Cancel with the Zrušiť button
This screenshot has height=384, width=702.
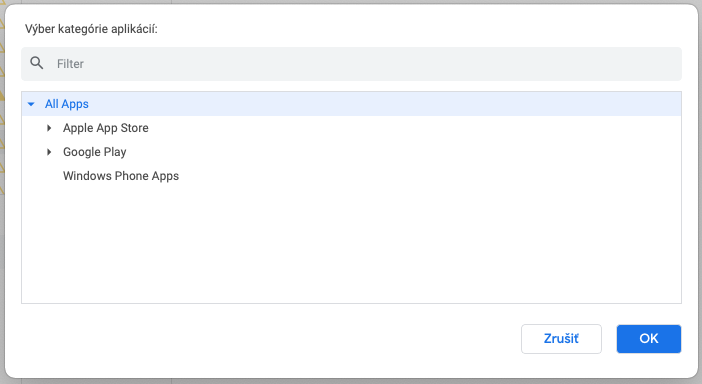(x=561, y=339)
